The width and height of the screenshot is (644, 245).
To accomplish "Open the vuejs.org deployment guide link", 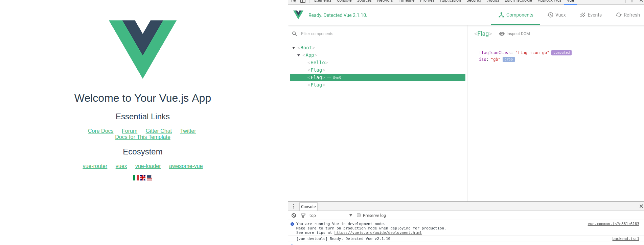I will pos(378,232).
